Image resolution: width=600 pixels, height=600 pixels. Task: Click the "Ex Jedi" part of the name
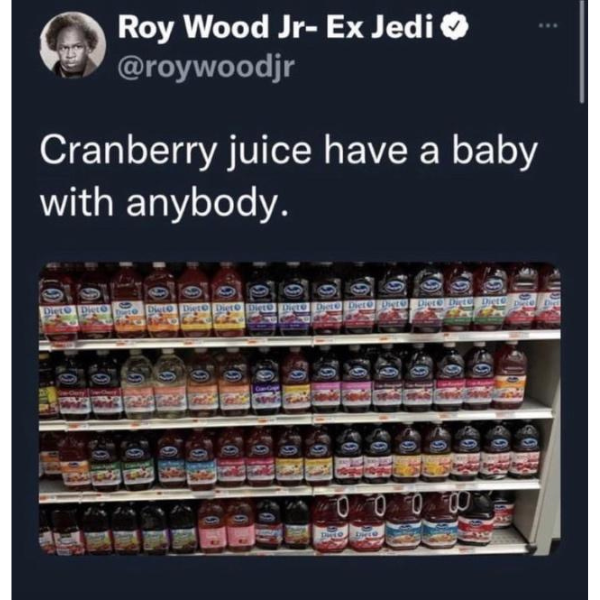pos(381,28)
